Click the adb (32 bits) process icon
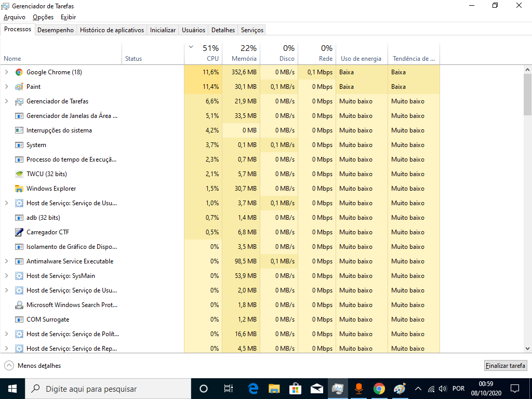This screenshot has width=532, height=399. coord(19,218)
